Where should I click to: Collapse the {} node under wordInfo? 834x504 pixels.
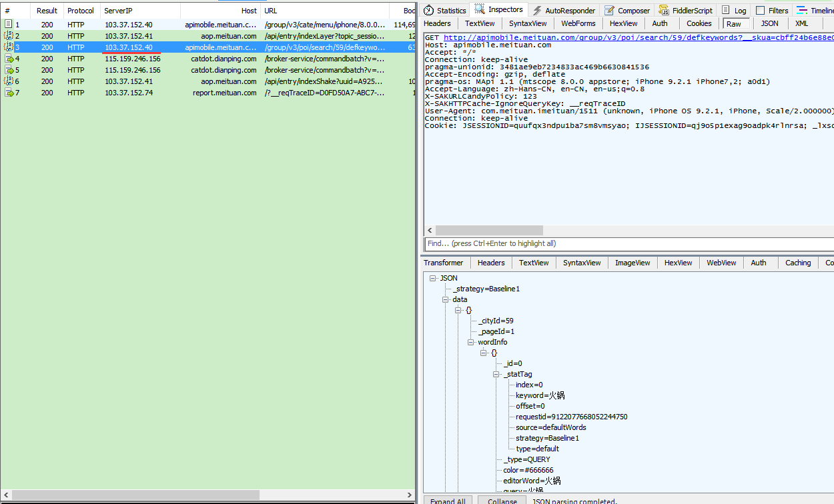484,353
